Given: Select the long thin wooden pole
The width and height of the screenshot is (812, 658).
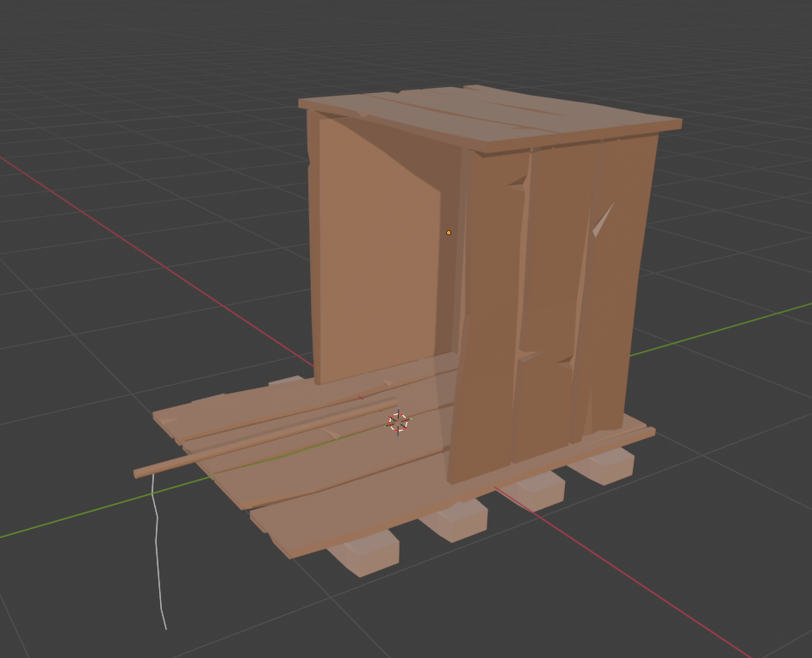Looking at the screenshot, I should pos(258,439).
